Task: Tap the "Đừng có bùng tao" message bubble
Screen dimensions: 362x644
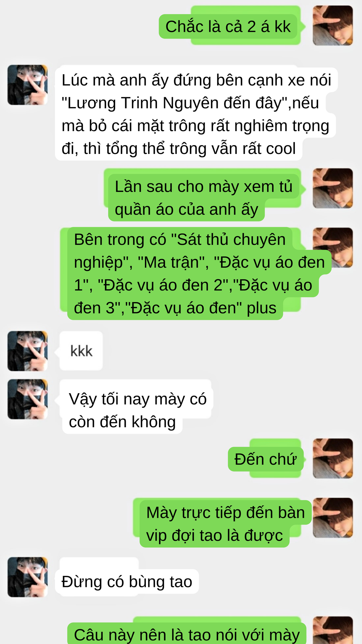Action: [127, 581]
